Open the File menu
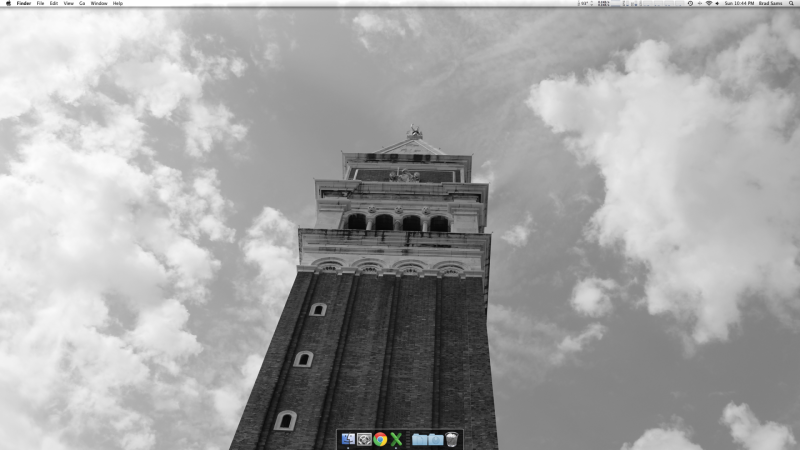This screenshot has height=450, width=800. (40, 3)
